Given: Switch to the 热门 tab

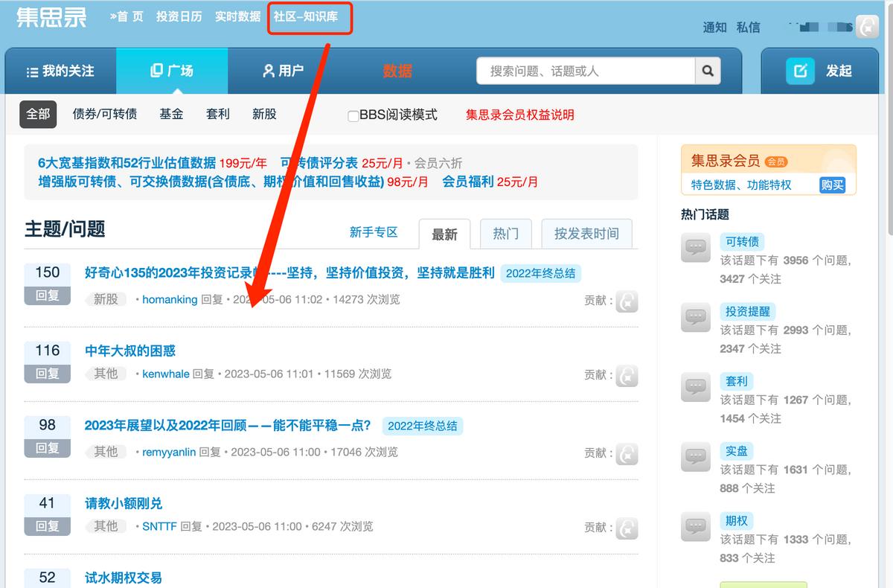Looking at the screenshot, I should click(x=505, y=233).
